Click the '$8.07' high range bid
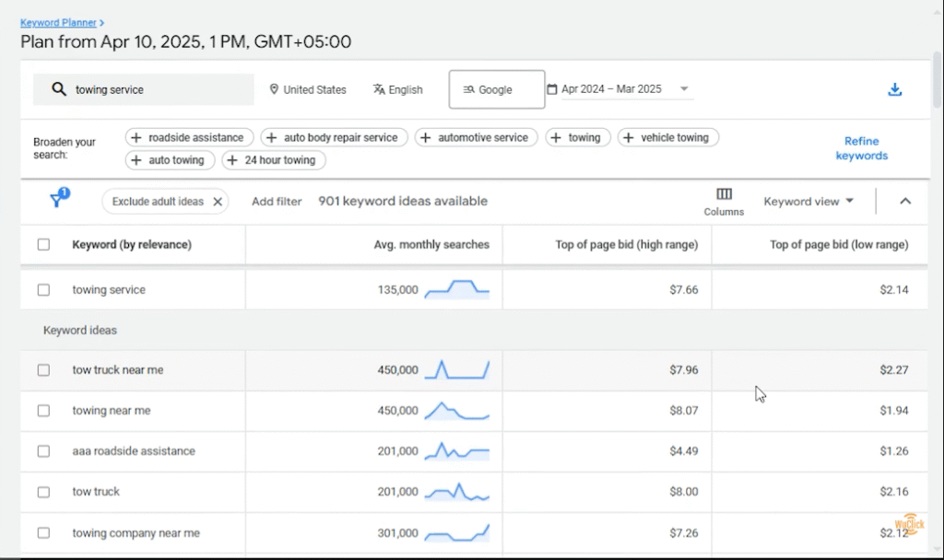The width and height of the screenshot is (944, 560). 684,411
